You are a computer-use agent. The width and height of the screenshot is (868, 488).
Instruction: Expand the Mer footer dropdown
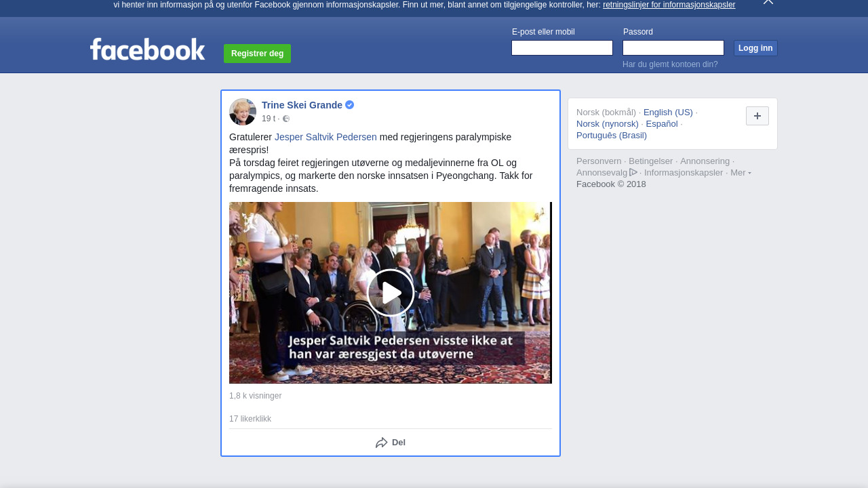[x=741, y=173]
